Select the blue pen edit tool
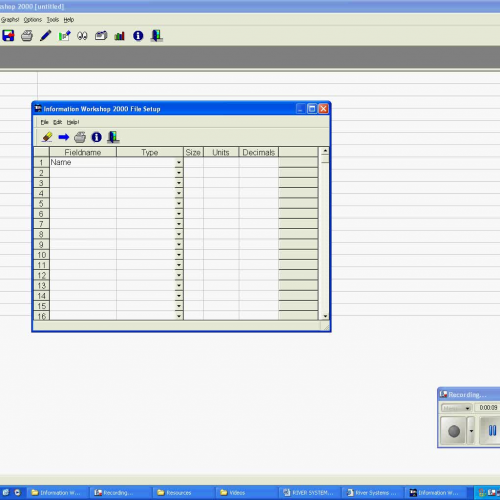The width and height of the screenshot is (500, 500). (x=46, y=35)
